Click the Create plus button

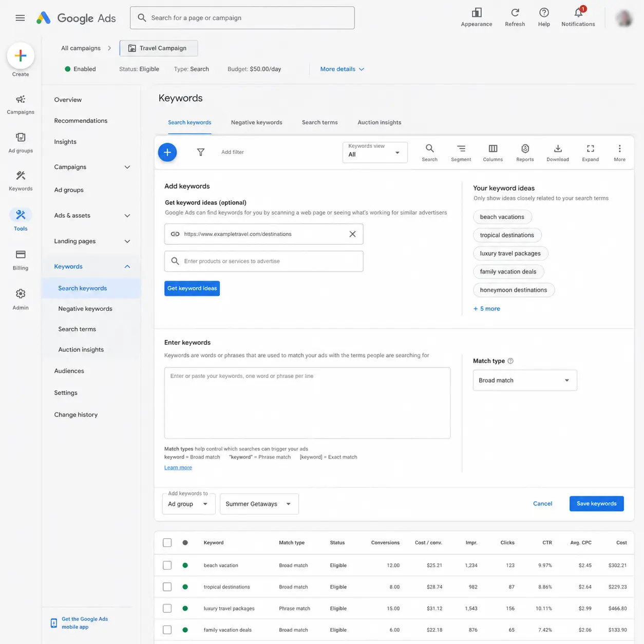click(x=21, y=55)
